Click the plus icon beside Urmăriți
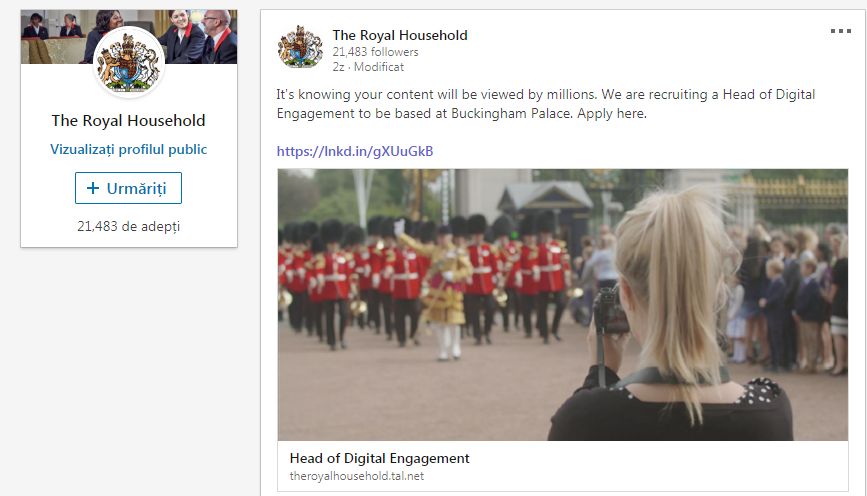The width and height of the screenshot is (867, 496). [x=93, y=188]
